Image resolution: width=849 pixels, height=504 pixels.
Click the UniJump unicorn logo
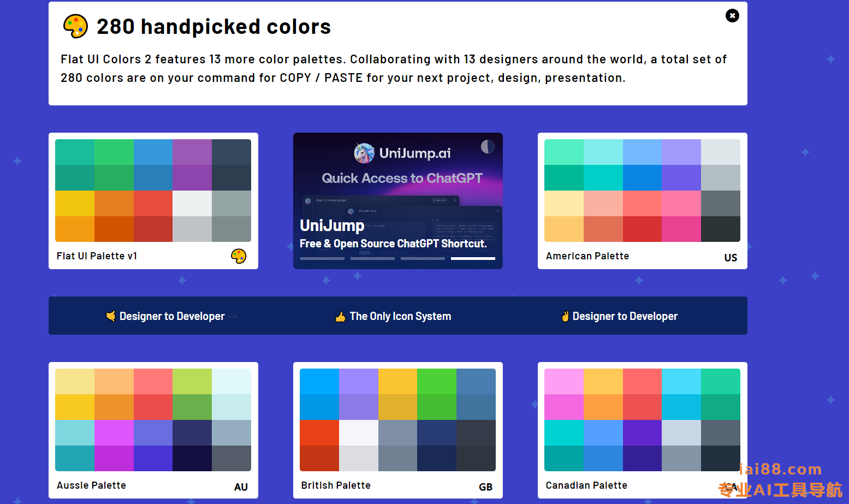pyautogui.click(x=364, y=153)
